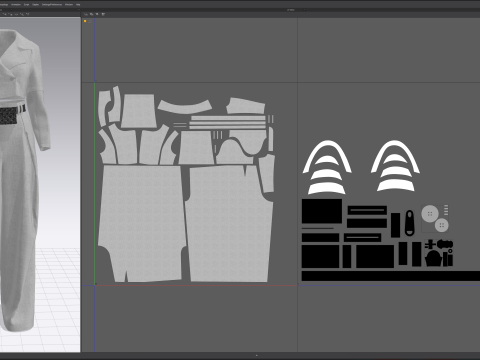Open the Help menu
The width and height of the screenshot is (480, 360).
point(78,5)
